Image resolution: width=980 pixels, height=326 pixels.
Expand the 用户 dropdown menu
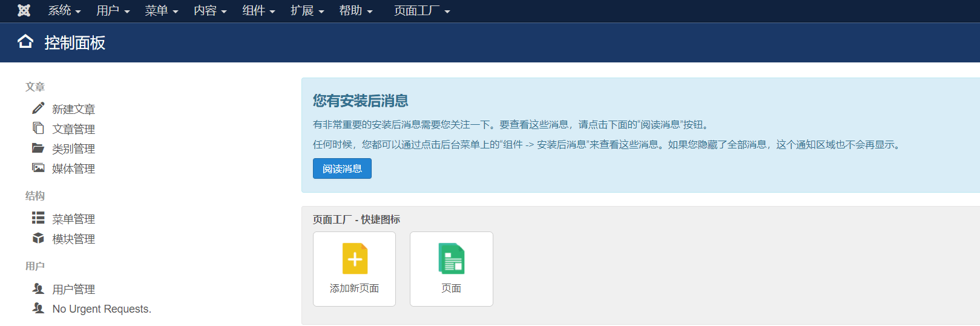[113, 11]
